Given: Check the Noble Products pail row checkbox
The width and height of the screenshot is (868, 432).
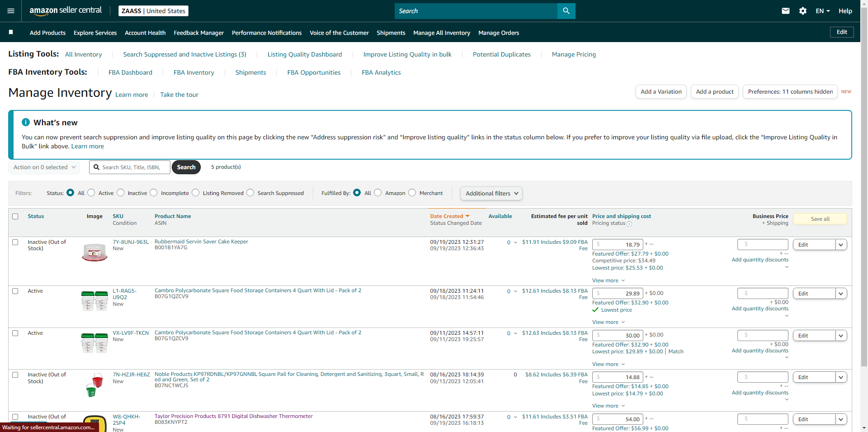Looking at the screenshot, I should pos(15,375).
